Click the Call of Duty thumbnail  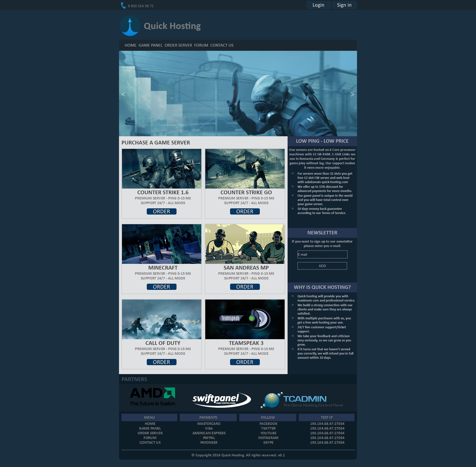(x=162, y=319)
